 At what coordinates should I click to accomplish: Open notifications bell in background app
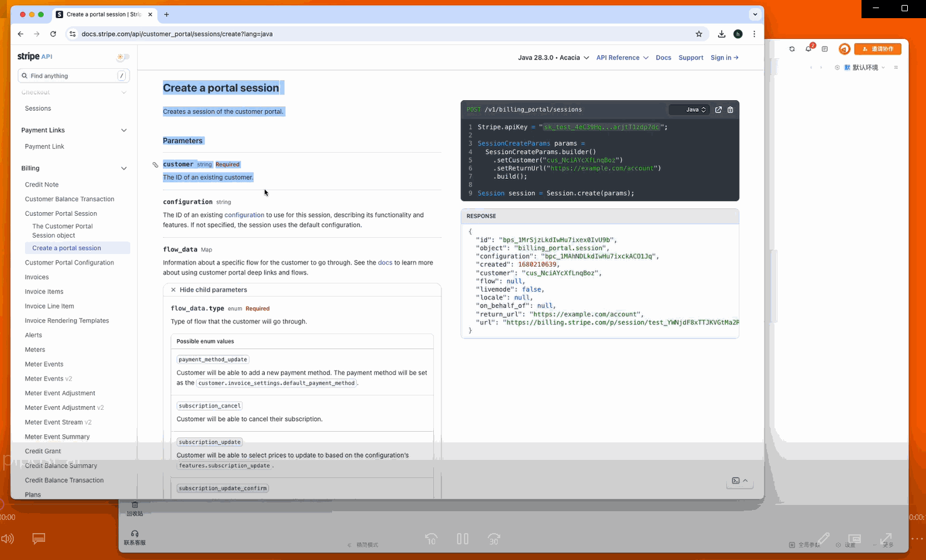808,49
